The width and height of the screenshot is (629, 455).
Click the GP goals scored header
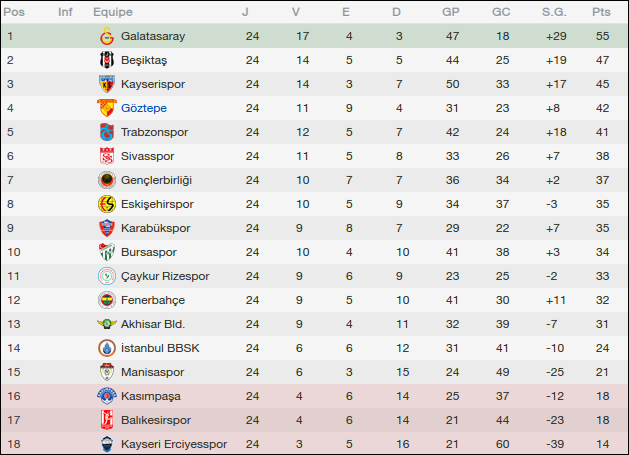pyautogui.click(x=451, y=12)
